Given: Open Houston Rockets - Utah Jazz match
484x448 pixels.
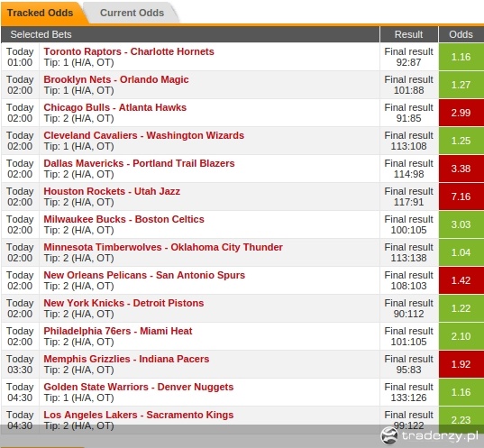Looking at the screenshot, I should pyautogui.click(x=112, y=191).
